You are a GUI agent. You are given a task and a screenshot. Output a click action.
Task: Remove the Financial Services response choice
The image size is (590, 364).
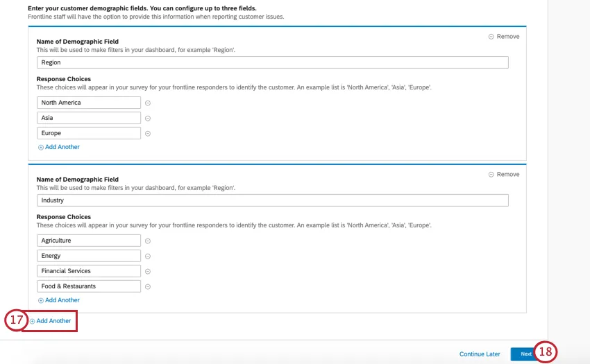click(x=148, y=271)
